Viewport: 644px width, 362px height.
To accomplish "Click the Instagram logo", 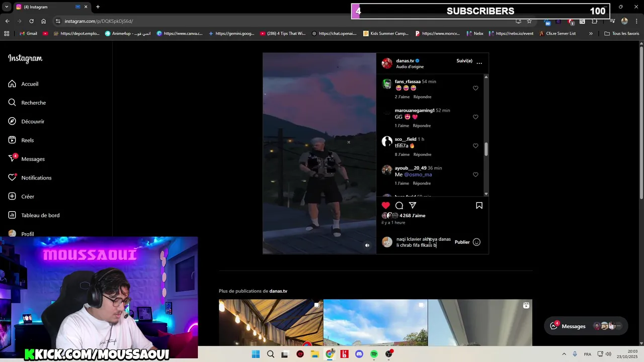I will coord(25,58).
